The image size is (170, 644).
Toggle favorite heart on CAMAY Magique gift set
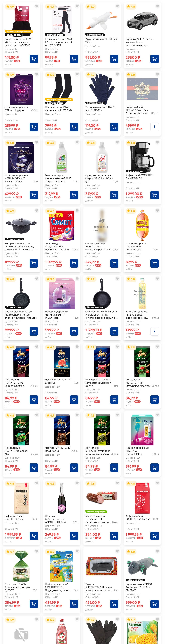pos(37,74)
